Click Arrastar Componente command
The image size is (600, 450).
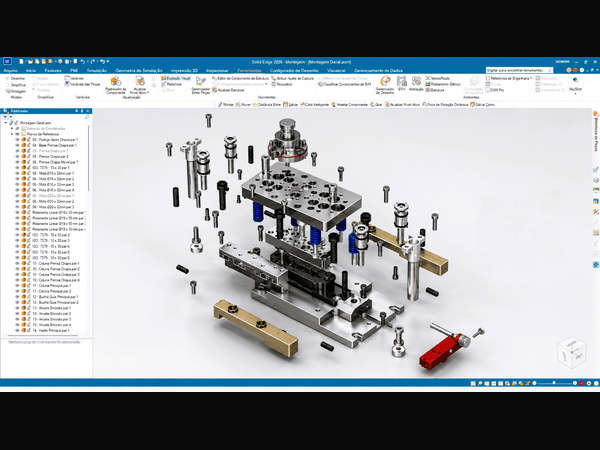click(350, 104)
